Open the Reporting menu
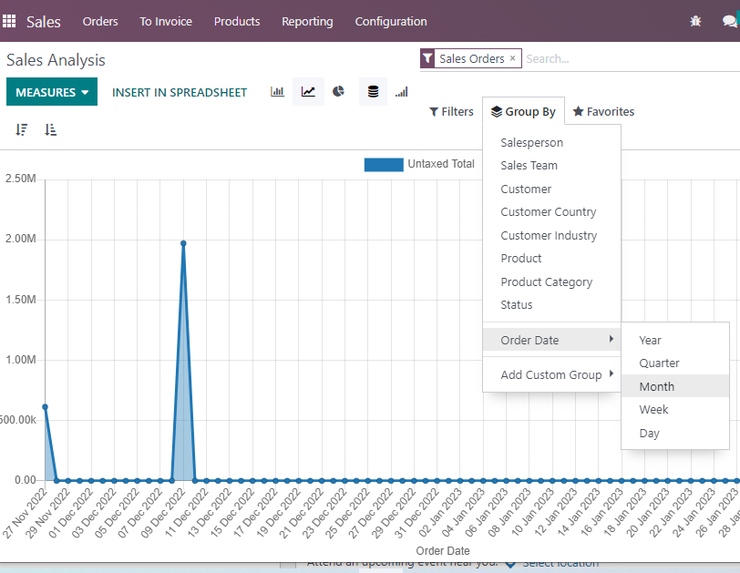Viewport: 740px width, 573px height. coord(307,22)
